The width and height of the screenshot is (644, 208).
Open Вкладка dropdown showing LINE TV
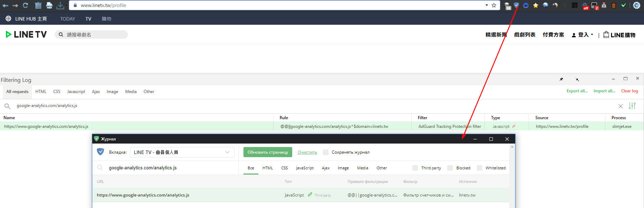[182, 152]
